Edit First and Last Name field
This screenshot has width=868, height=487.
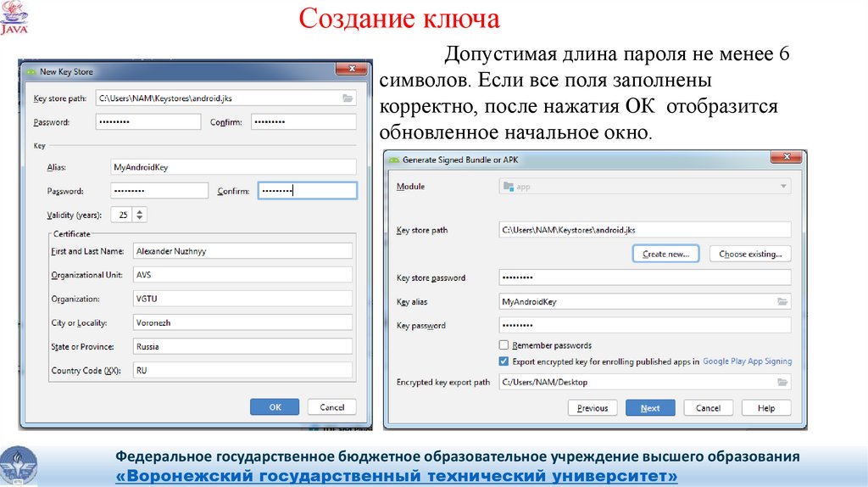pyautogui.click(x=242, y=251)
